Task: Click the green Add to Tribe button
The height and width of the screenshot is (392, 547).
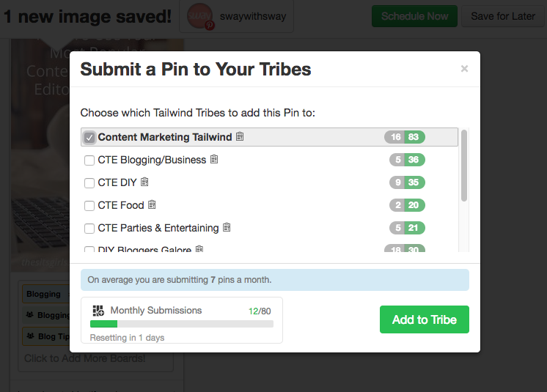Action: pyautogui.click(x=425, y=319)
